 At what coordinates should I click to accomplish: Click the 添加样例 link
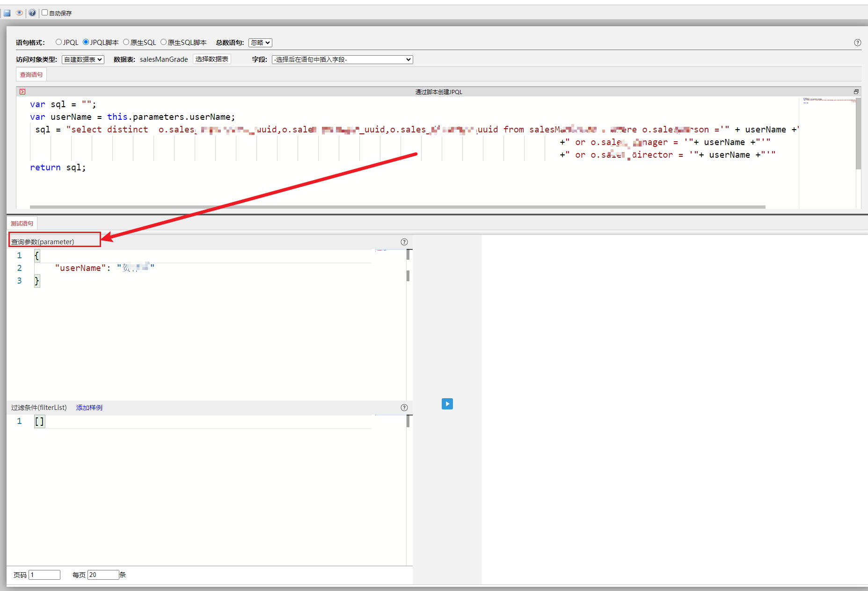click(89, 408)
